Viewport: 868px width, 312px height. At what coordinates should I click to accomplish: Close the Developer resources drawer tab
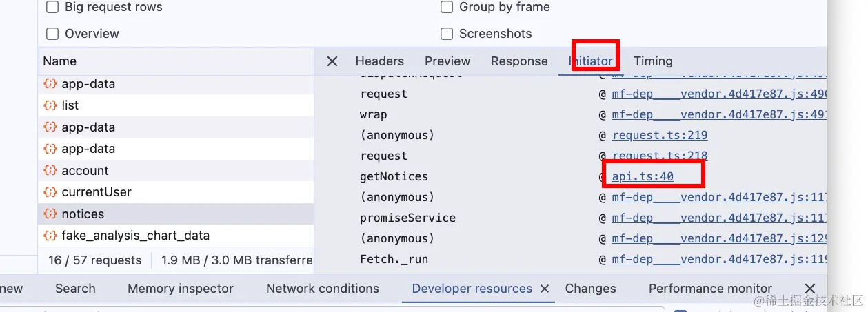[545, 289]
